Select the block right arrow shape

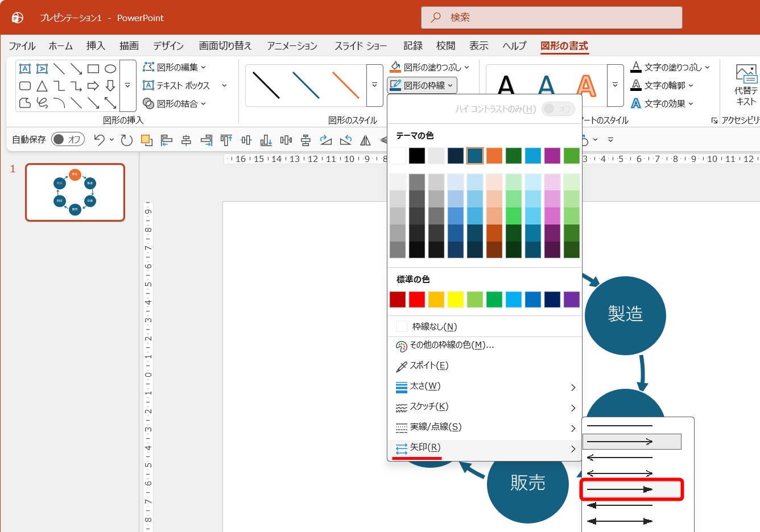click(x=93, y=86)
